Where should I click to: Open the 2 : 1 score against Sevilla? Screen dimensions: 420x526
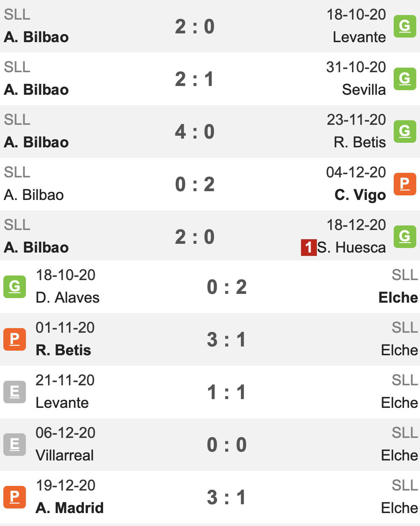pos(195,79)
